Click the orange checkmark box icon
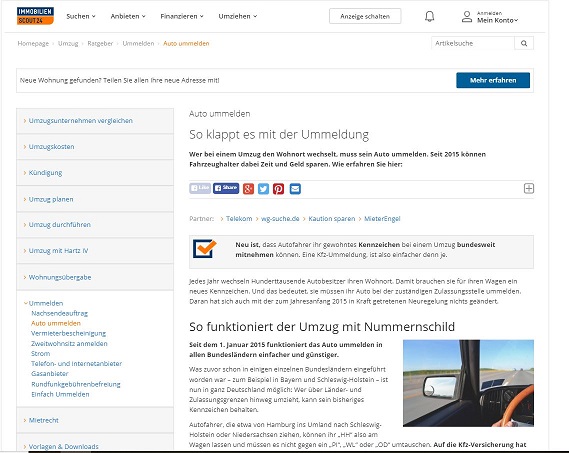569x453 pixels. [x=205, y=249]
